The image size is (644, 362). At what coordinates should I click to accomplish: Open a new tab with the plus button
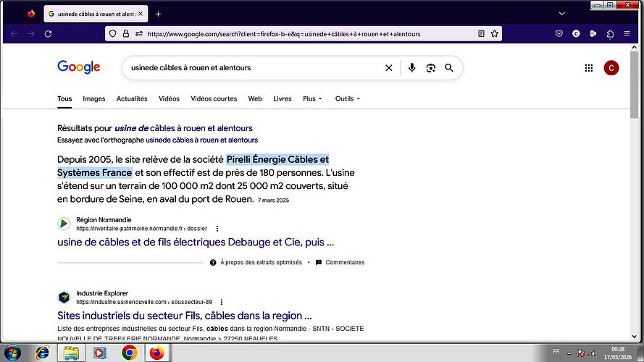pos(158,14)
